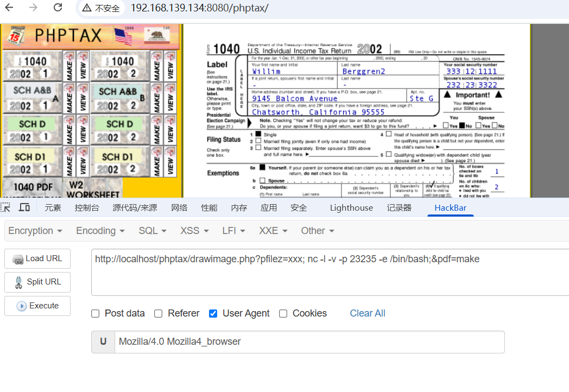The height and width of the screenshot is (392, 569).
Task: Expand the SQL dropdown
Action: tap(153, 231)
